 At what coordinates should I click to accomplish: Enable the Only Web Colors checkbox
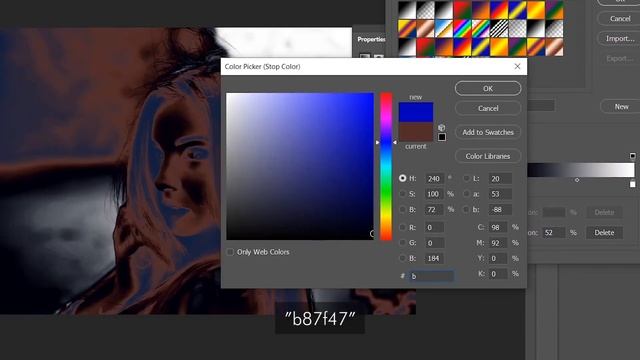pos(230,252)
